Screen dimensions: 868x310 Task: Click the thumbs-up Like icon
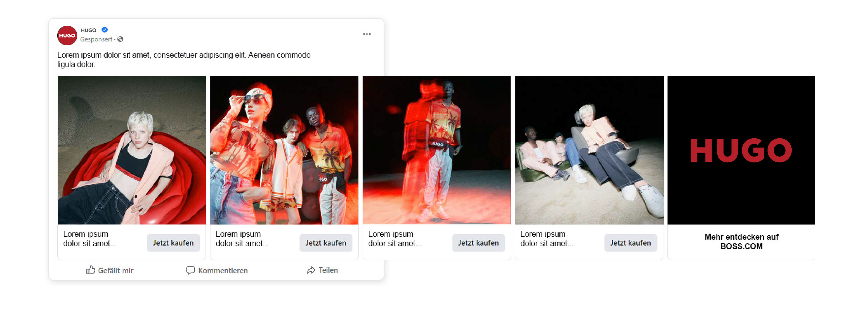(x=90, y=270)
